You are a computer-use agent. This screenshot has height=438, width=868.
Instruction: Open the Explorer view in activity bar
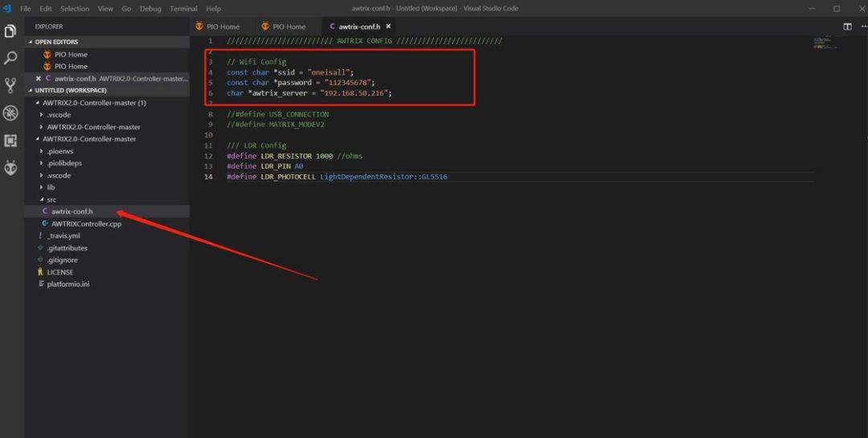[x=10, y=31]
